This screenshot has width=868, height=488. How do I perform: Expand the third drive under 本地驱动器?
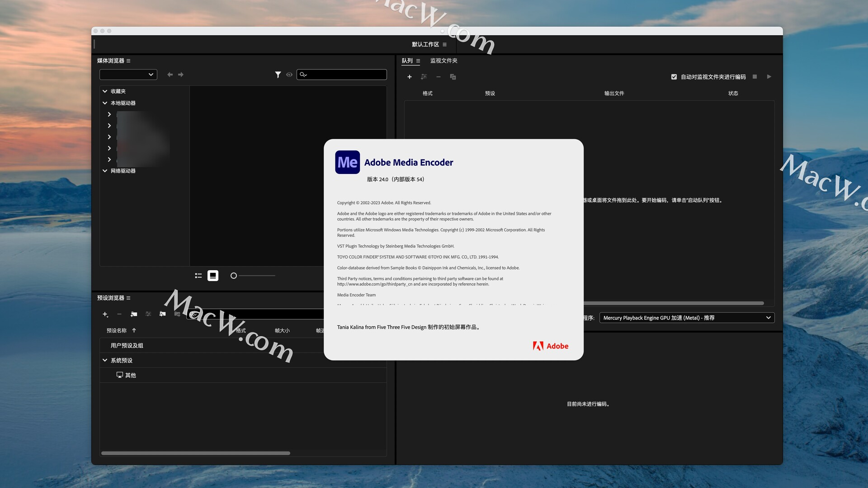[109, 137]
